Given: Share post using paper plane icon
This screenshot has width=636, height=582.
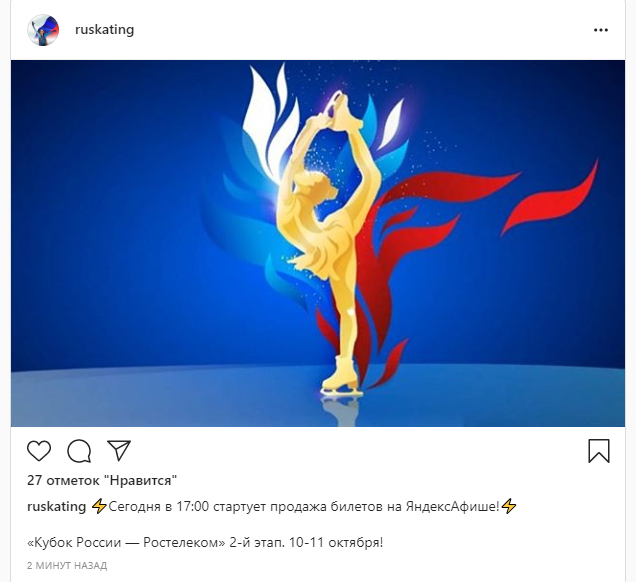Looking at the screenshot, I should (x=119, y=450).
